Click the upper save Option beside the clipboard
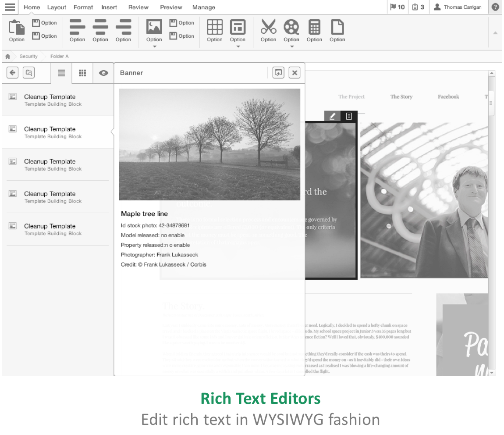Screen dimensions: 504x435 tap(44, 23)
